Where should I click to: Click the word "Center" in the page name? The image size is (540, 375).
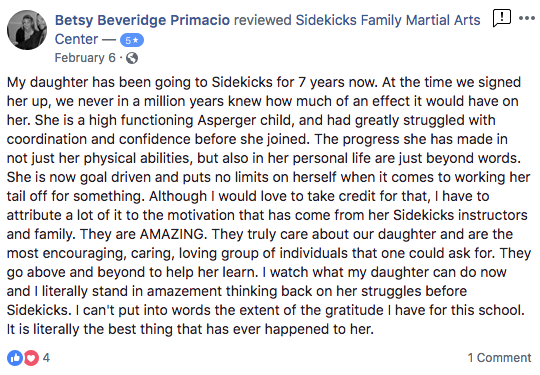tap(76, 39)
